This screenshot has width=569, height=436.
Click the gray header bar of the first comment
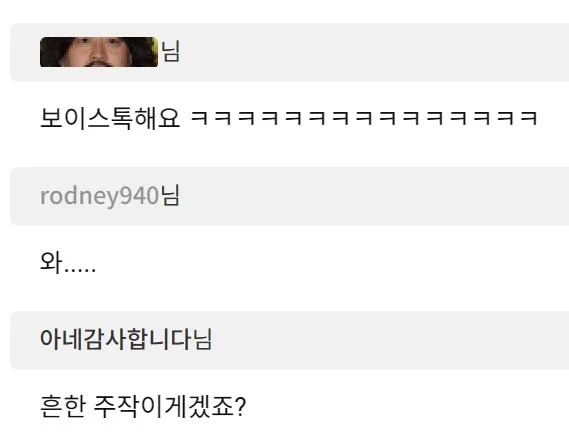coord(289,52)
